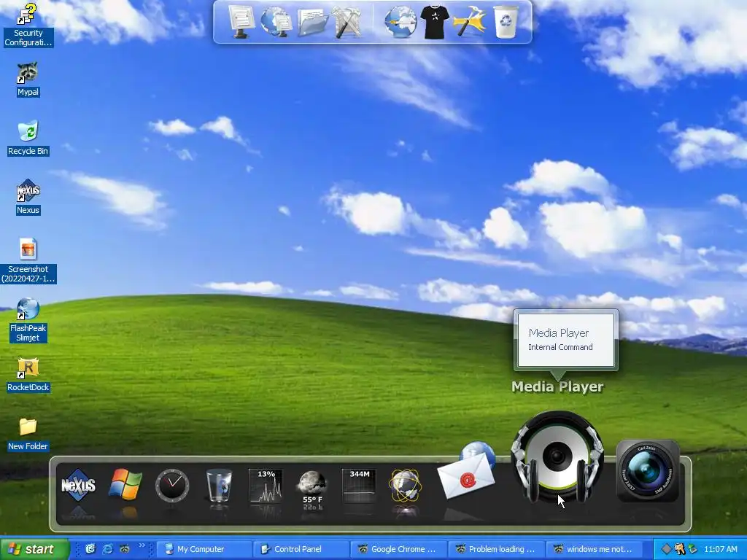This screenshot has height=560, width=747.
Task: Expand quick launch overflow chevron
Action: point(142,545)
